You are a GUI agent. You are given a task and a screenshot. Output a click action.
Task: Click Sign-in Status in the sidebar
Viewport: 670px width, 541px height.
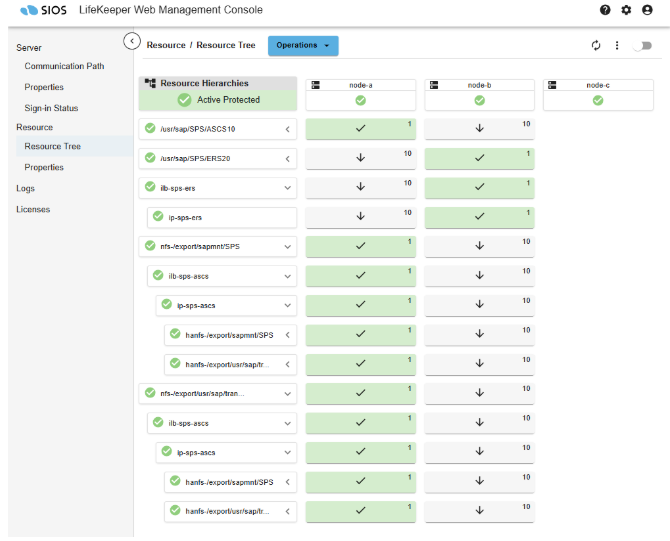[x=51, y=108]
